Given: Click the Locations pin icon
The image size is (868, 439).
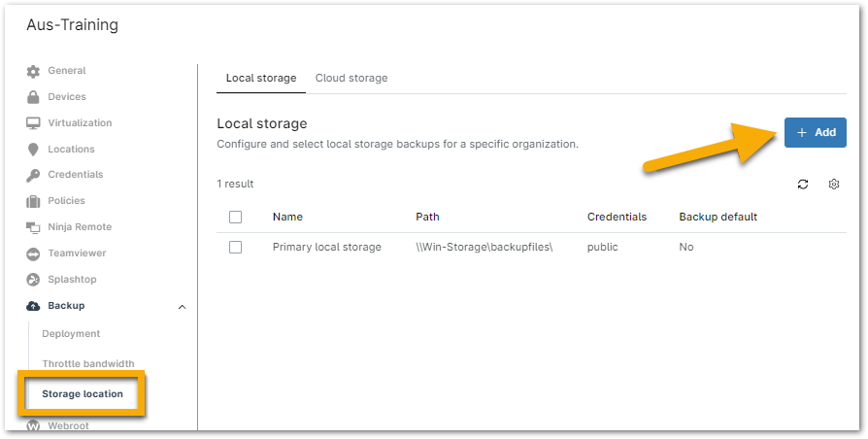Looking at the screenshot, I should coord(33,150).
